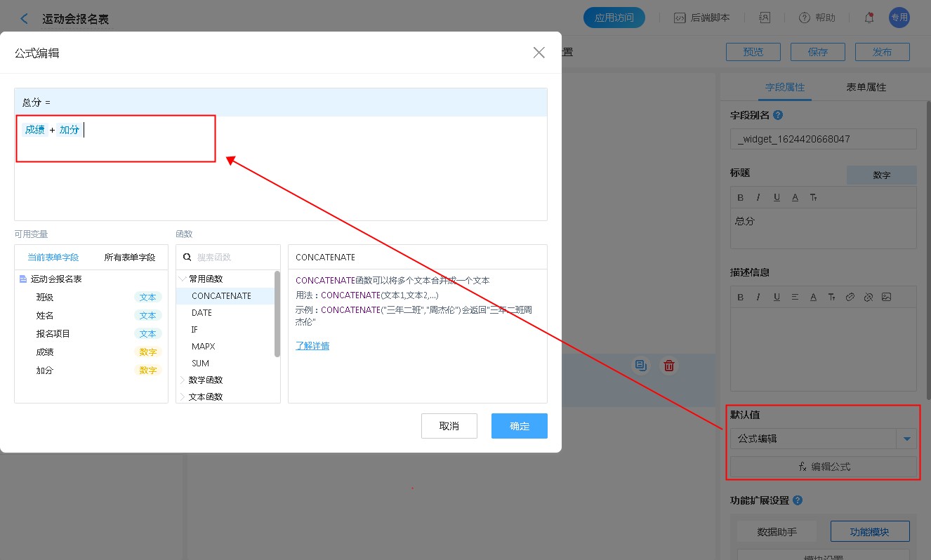
Task: Click the notification bell icon
Action: click(869, 18)
